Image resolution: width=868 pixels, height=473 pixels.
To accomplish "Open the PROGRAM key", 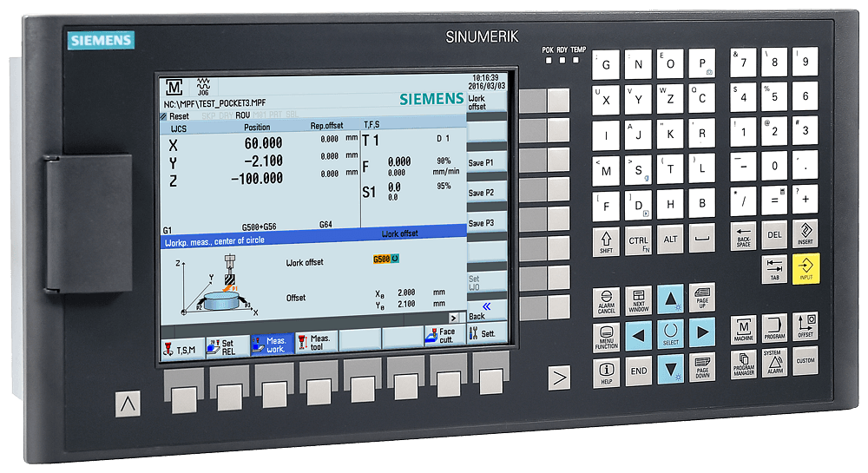I will (774, 327).
